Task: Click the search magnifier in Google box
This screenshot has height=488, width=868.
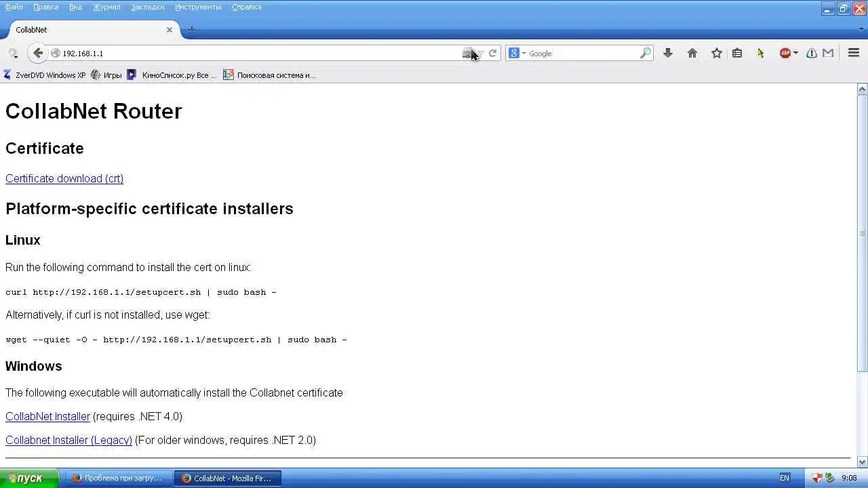Action: coord(646,53)
